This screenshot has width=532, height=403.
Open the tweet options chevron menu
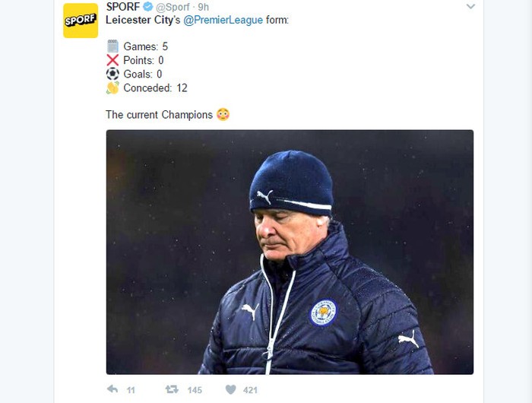pyautogui.click(x=470, y=7)
